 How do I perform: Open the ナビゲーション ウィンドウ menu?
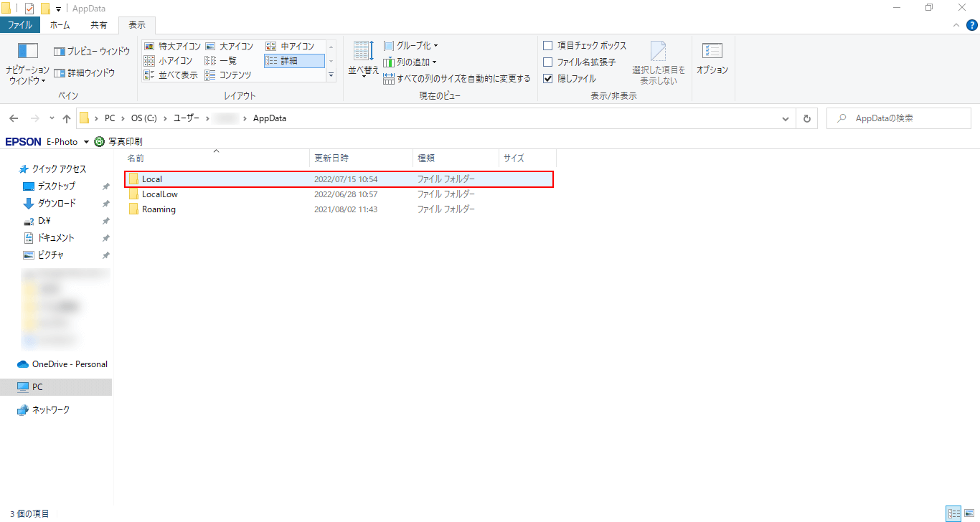pyautogui.click(x=27, y=65)
